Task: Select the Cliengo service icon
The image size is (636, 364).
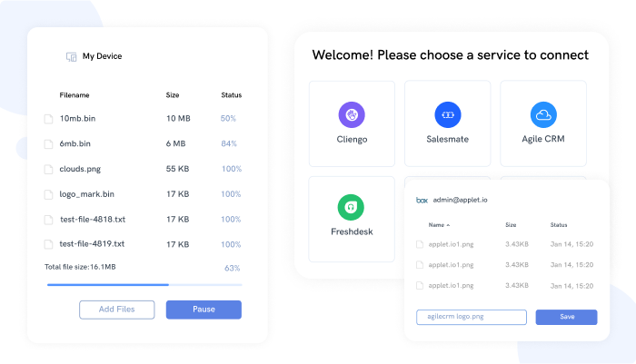Action: click(352, 115)
